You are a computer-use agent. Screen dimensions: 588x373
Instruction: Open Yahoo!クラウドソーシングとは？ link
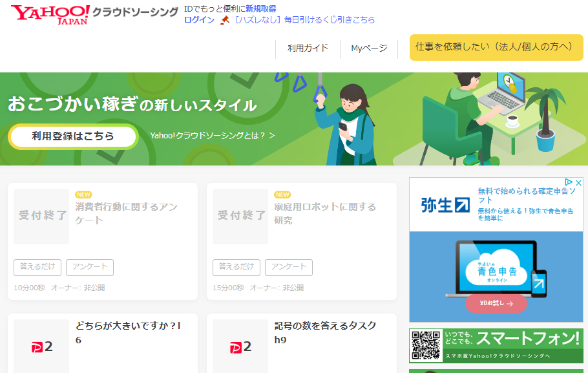click(212, 136)
